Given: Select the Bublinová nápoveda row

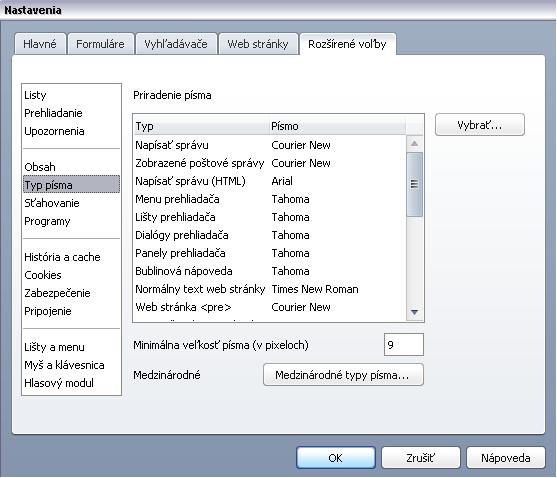Looking at the screenshot, I should 270,271.
